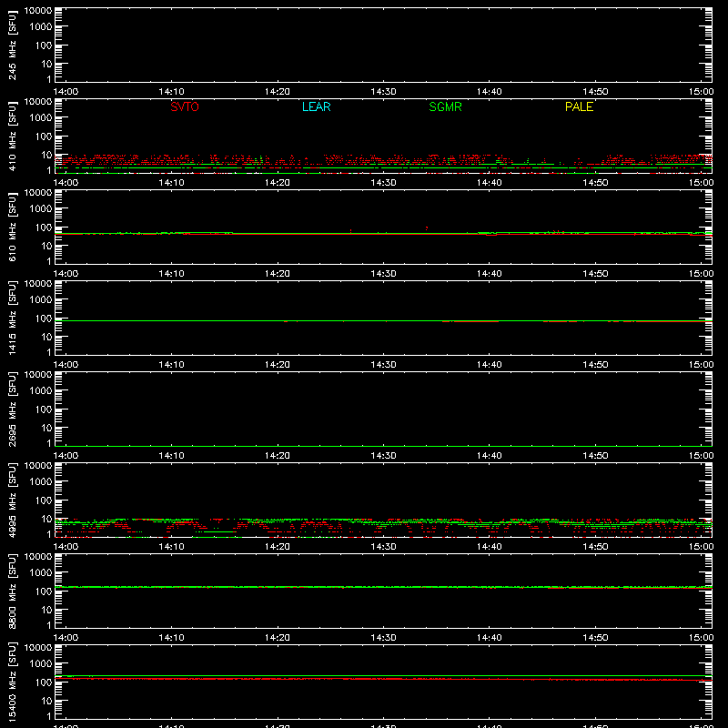The width and height of the screenshot is (728, 728).
Task: Click 14:20 tick label under 245 MHz panel
Action: 278,92
